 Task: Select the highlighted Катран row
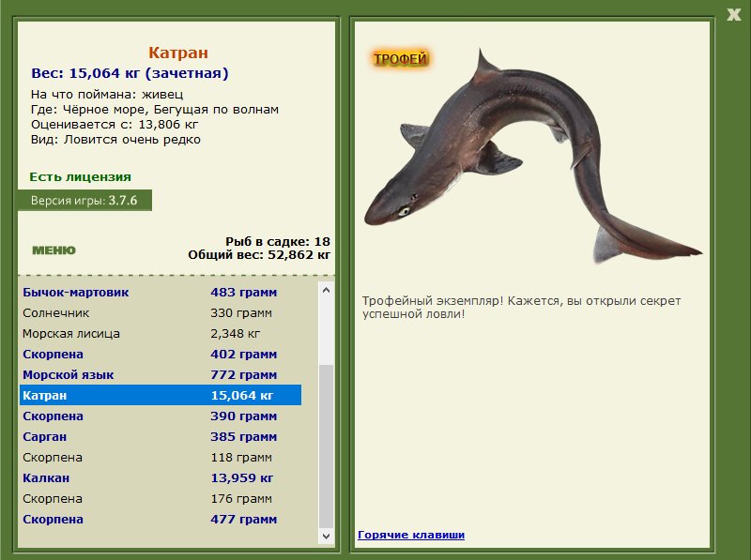pyautogui.click(x=161, y=395)
